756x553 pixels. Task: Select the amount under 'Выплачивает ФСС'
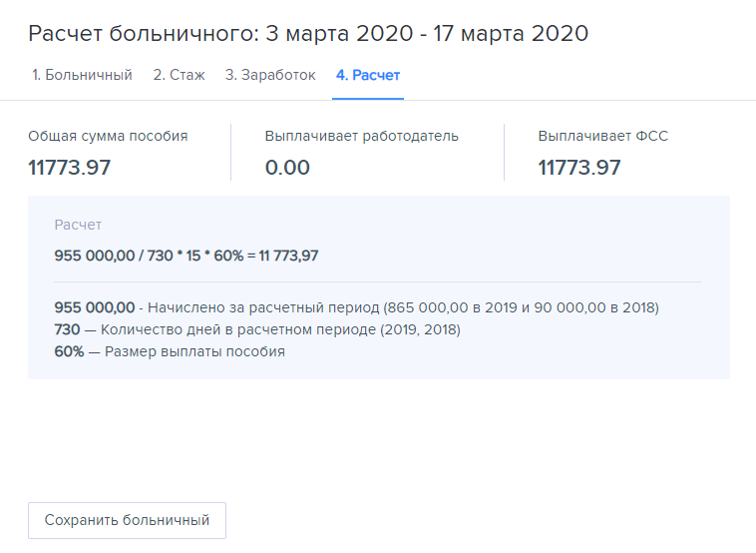(579, 168)
